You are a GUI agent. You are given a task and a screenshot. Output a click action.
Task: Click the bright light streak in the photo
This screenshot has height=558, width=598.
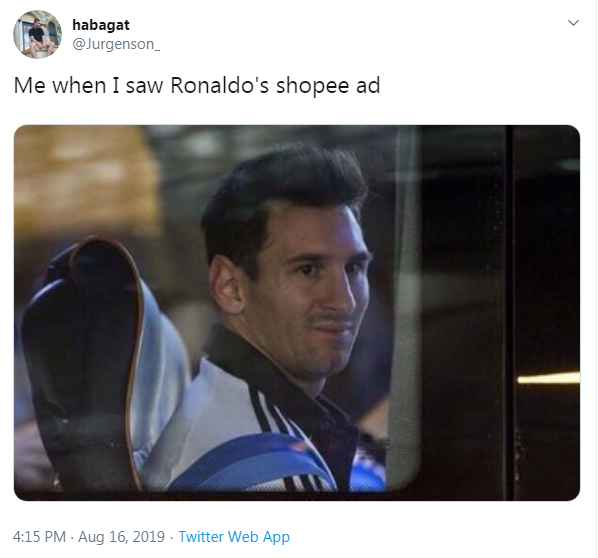coord(548,378)
